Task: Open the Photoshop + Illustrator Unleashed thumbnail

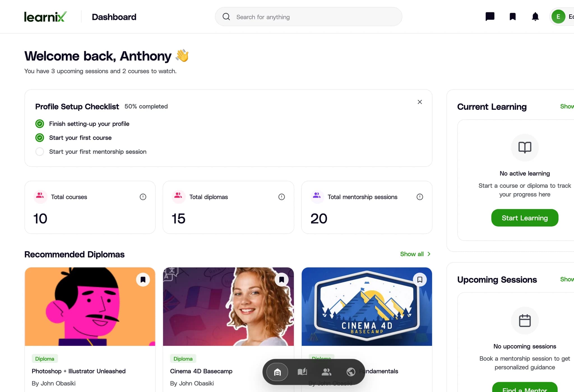Action: [x=90, y=307]
